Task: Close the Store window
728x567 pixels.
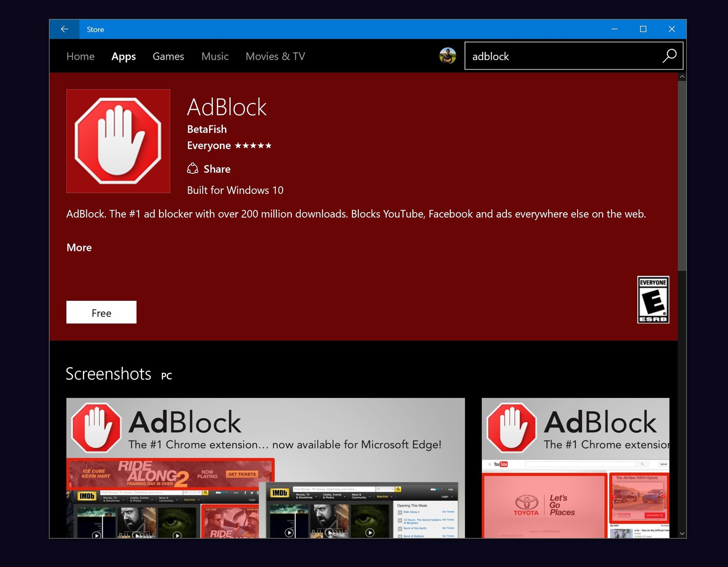Action: [x=671, y=29]
